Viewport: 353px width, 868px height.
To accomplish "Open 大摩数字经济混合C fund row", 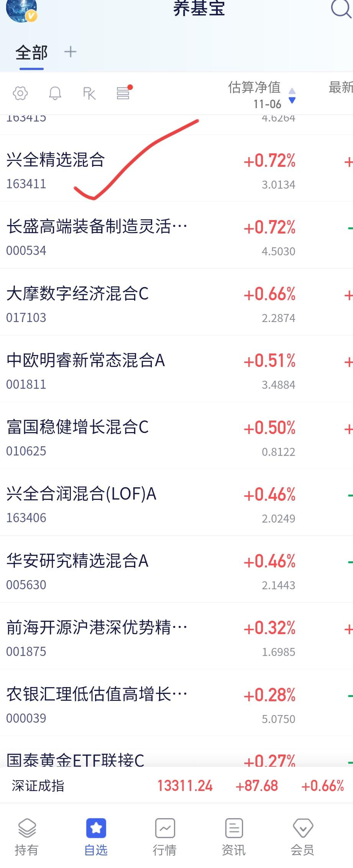I will [x=176, y=302].
